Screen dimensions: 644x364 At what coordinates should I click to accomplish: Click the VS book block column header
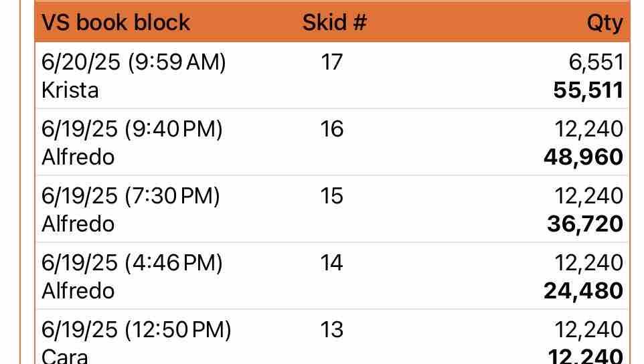[116, 23]
